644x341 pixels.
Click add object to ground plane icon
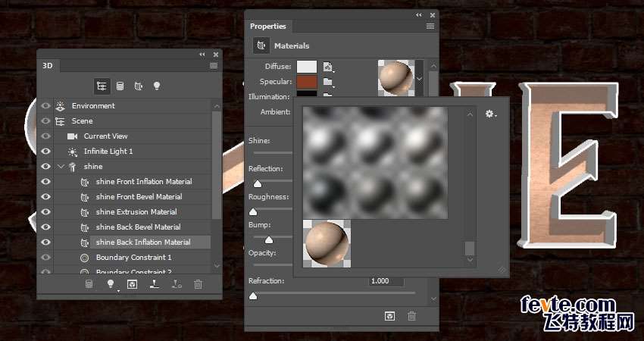click(154, 284)
